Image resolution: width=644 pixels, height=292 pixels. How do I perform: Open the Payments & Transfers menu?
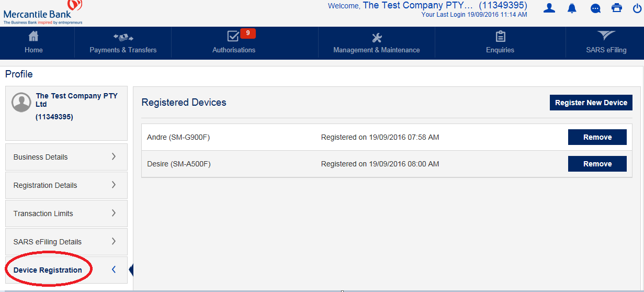(123, 43)
